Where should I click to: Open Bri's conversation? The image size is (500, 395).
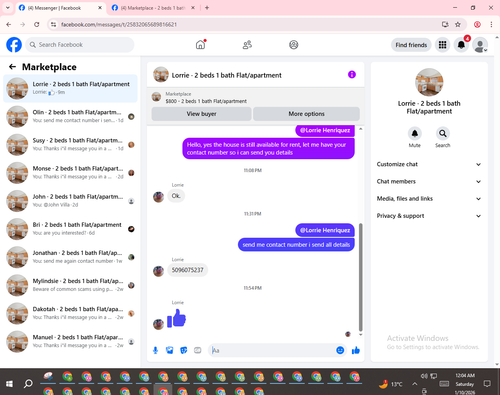70,229
